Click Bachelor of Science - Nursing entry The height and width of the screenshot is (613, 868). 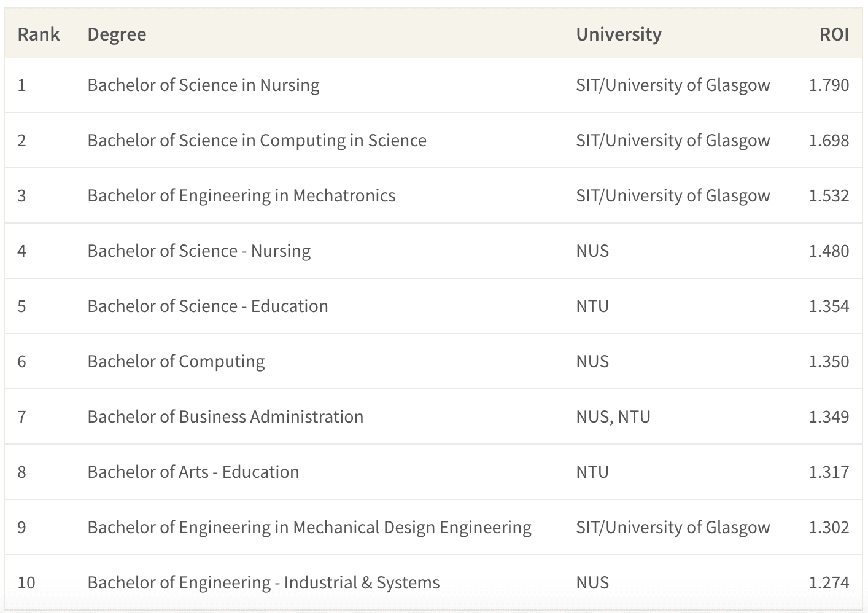coord(199,251)
